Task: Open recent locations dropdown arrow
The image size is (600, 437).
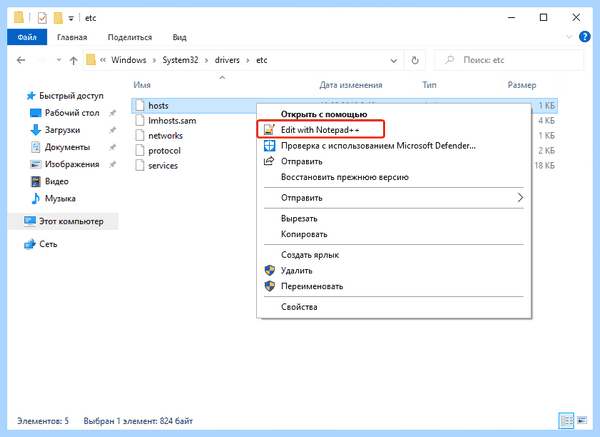Action: (59, 60)
